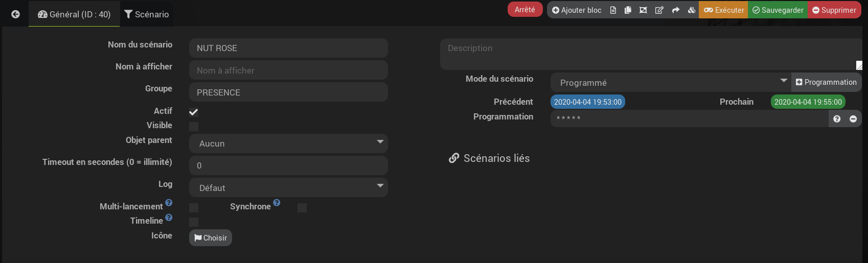Expand the Objet parent dropdown
This screenshot has height=263, width=868.
point(288,144)
